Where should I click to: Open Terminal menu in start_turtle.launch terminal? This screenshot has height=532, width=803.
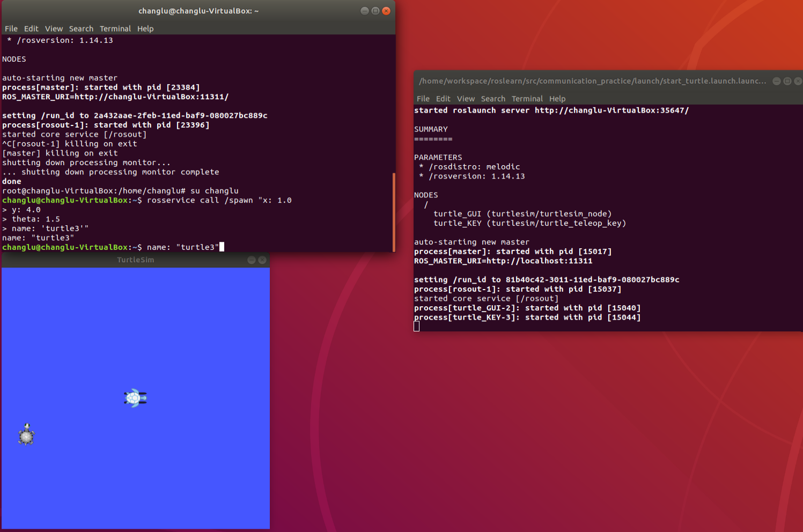tap(527, 99)
